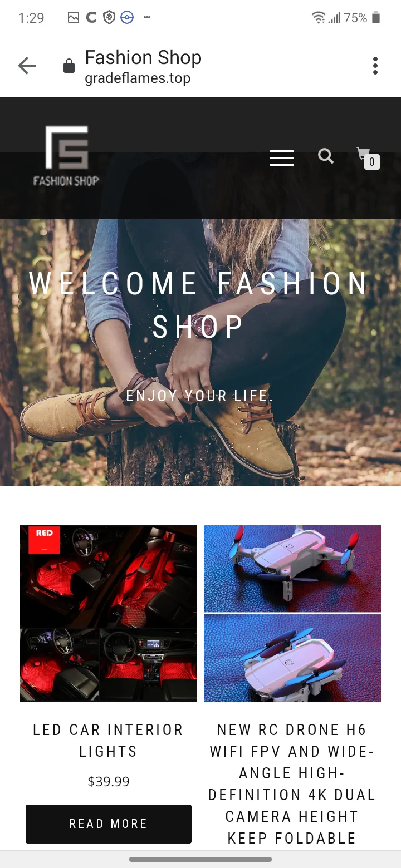This screenshot has height=868, width=401.
Task: Tap the bottom gesture navigation handle
Action: (200, 859)
